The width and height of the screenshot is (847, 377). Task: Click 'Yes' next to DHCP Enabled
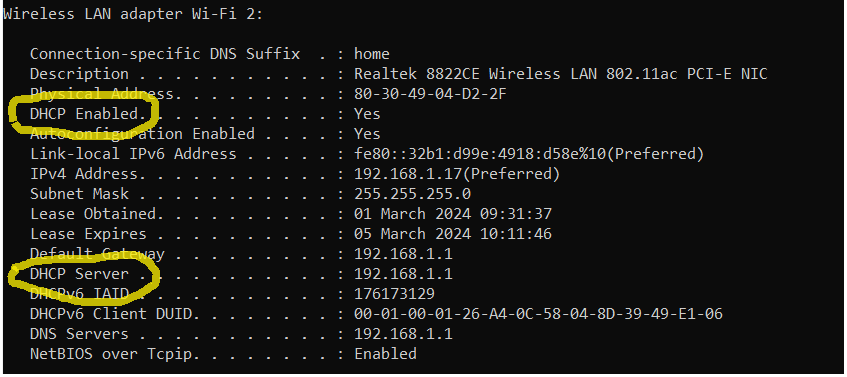tap(367, 114)
